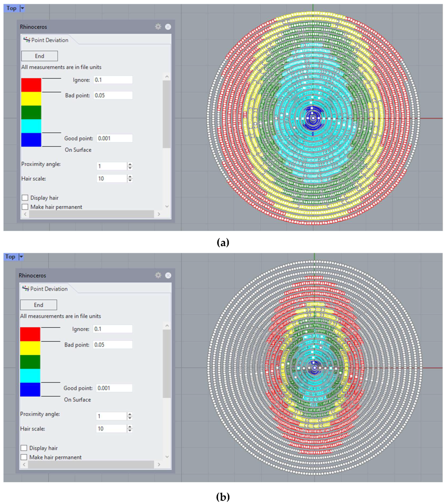The image size is (447, 504).
Task: Open gear settings icon in panel (a)
Action: [x=158, y=27]
